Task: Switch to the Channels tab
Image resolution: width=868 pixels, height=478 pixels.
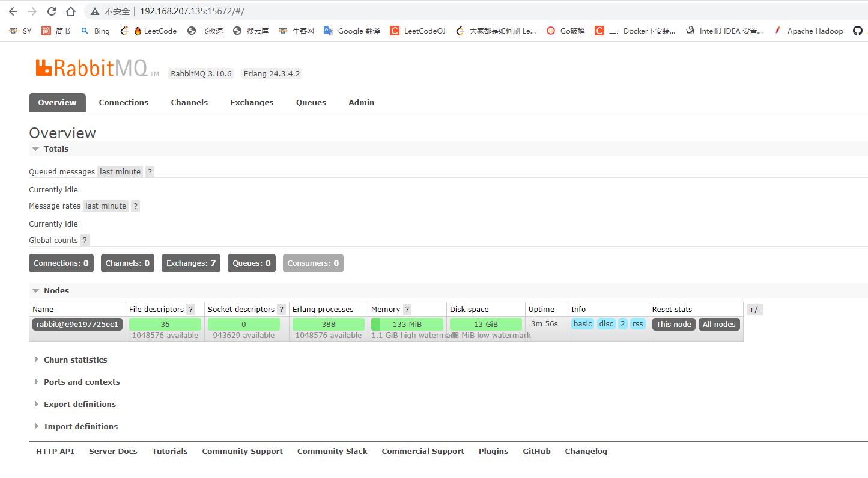Action: pos(189,102)
